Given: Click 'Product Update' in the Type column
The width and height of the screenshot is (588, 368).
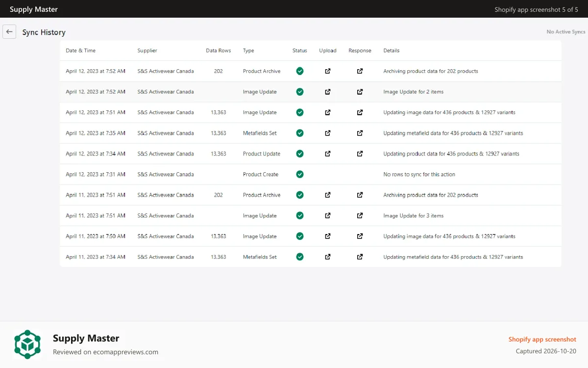Looking at the screenshot, I should pos(262,154).
